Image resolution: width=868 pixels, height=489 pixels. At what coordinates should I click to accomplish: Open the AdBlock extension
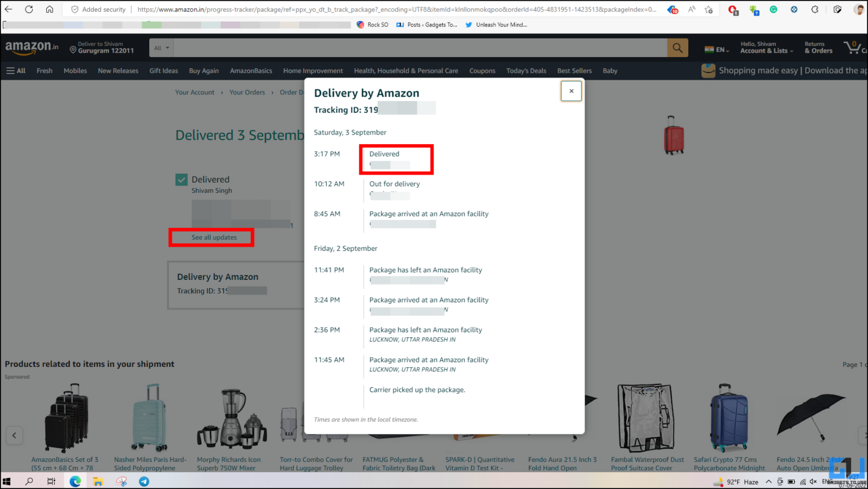click(x=732, y=10)
